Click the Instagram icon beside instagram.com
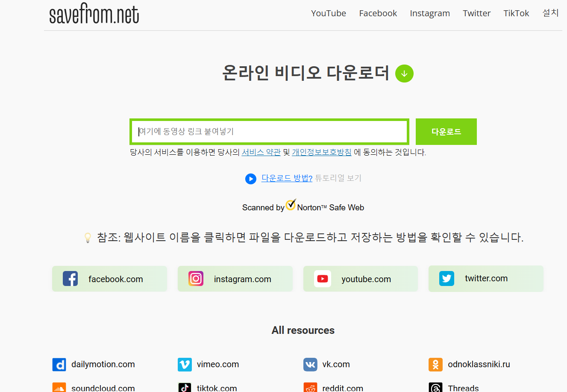 coord(196,278)
